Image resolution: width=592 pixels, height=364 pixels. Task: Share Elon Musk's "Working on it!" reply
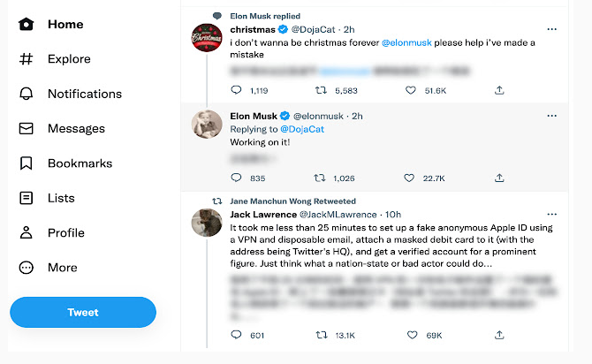499,178
